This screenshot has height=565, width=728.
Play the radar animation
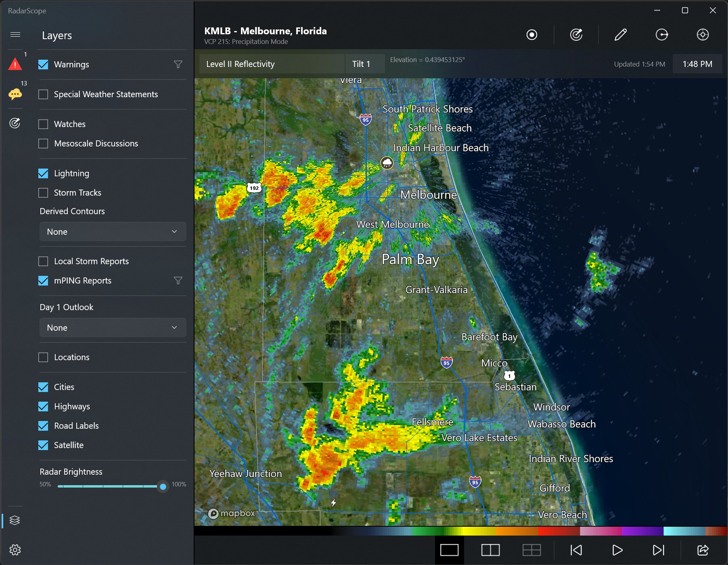pyautogui.click(x=617, y=550)
